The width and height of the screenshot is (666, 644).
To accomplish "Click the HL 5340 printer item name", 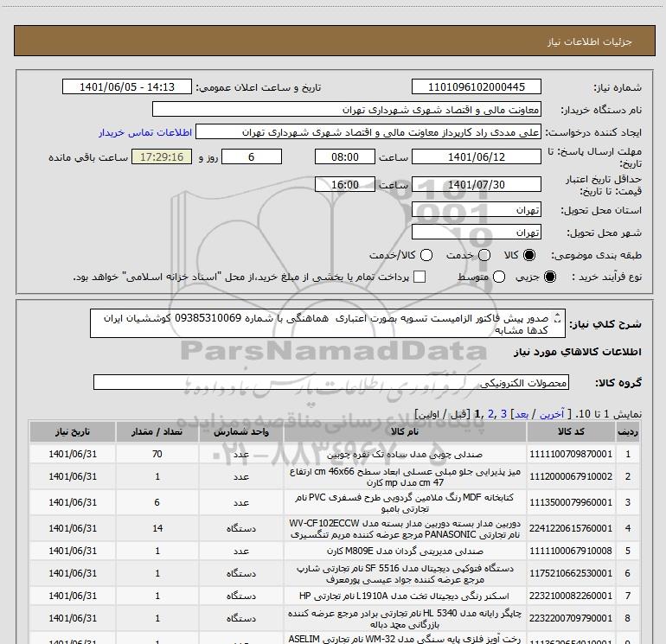I will (x=405, y=619).
